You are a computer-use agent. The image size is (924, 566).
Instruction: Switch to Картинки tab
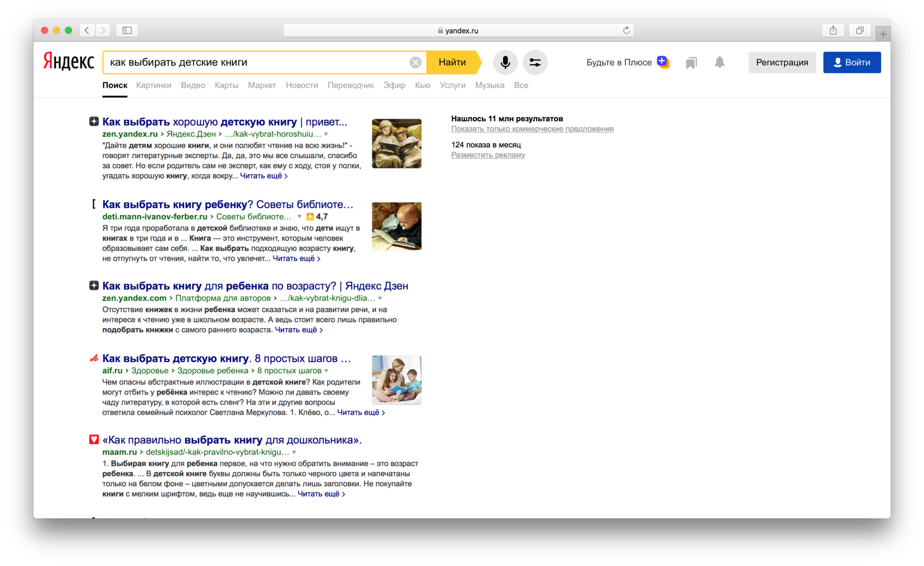[153, 85]
